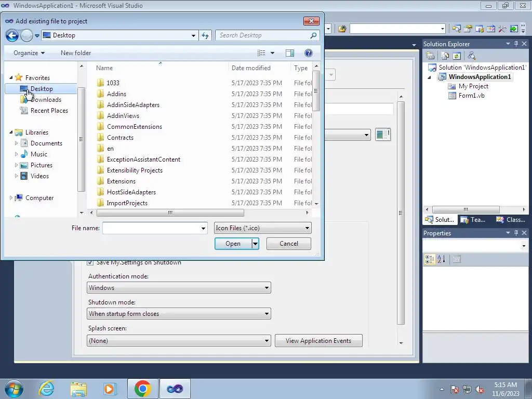Click View Class Diagram icon in Solution Explorer
This screenshot has width=532, height=399.
[471, 56]
